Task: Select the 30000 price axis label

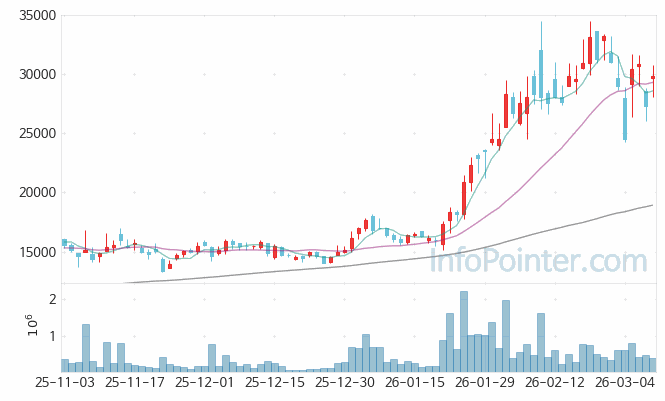Action: pos(37,75)
